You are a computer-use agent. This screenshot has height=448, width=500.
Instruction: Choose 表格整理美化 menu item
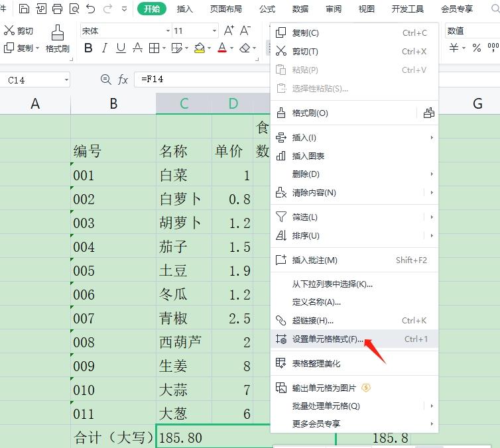(x=354, y=363)
